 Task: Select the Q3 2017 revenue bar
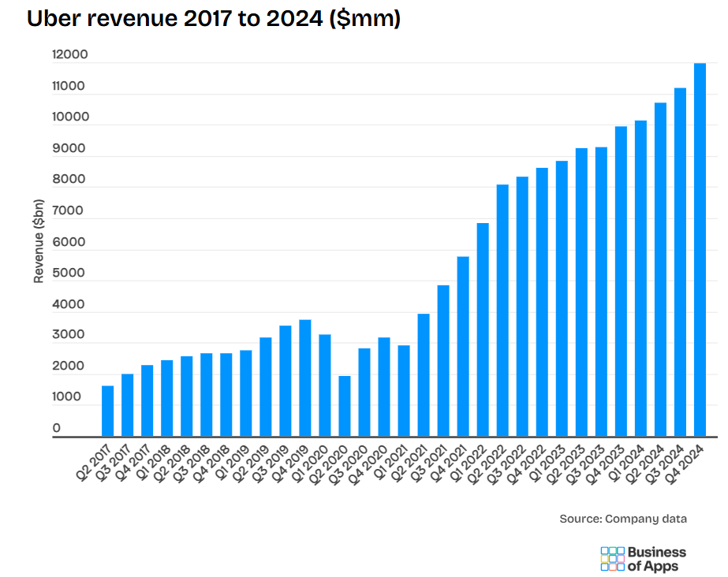[x=128, y=405]
